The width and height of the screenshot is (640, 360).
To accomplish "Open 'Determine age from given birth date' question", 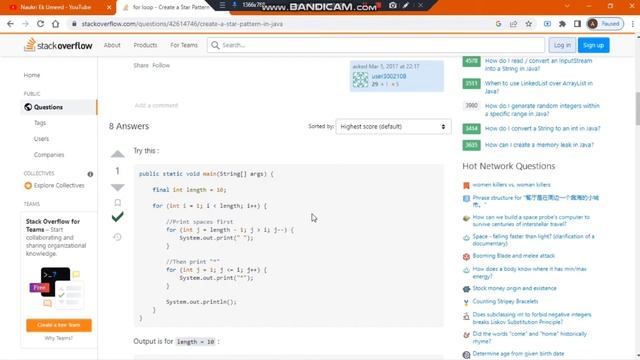I will [x=518, y=353].
